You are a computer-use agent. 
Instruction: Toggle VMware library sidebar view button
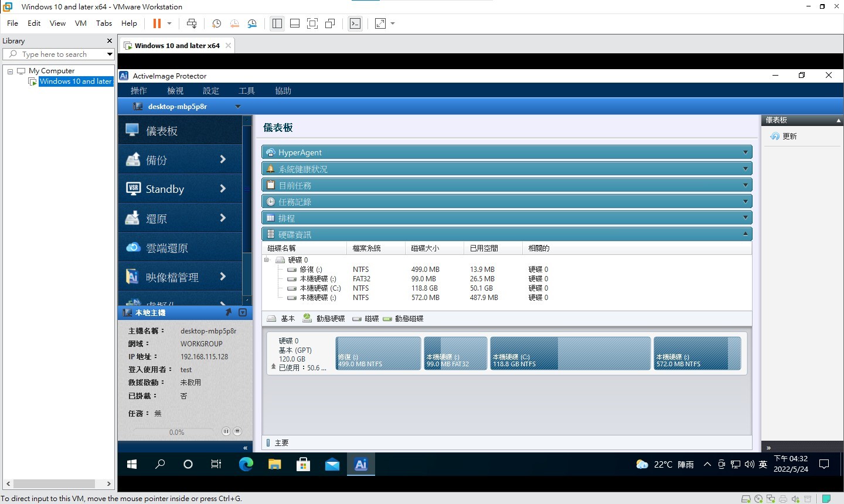coord(277,23)
